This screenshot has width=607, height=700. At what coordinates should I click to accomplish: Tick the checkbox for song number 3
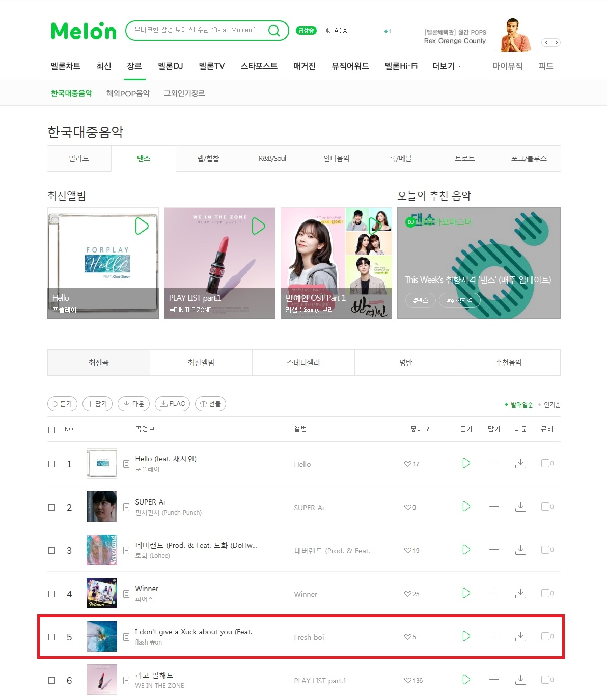click(x=51, y=550)
